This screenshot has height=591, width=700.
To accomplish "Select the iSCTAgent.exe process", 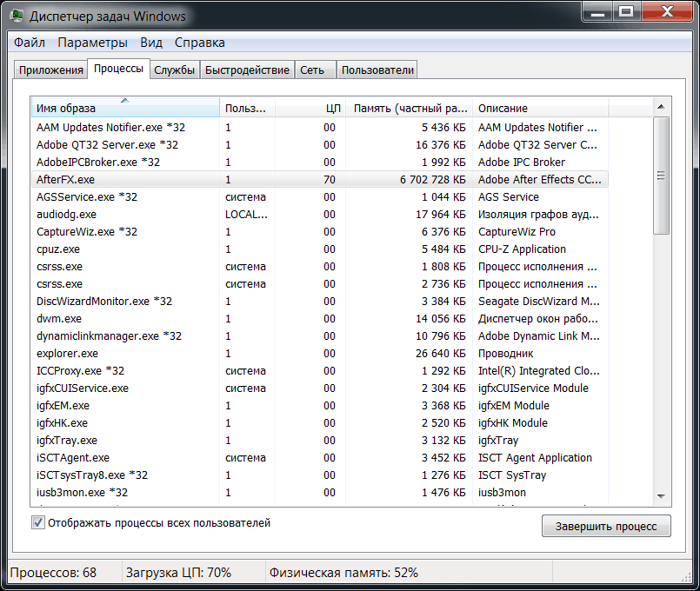I will 320,458.
